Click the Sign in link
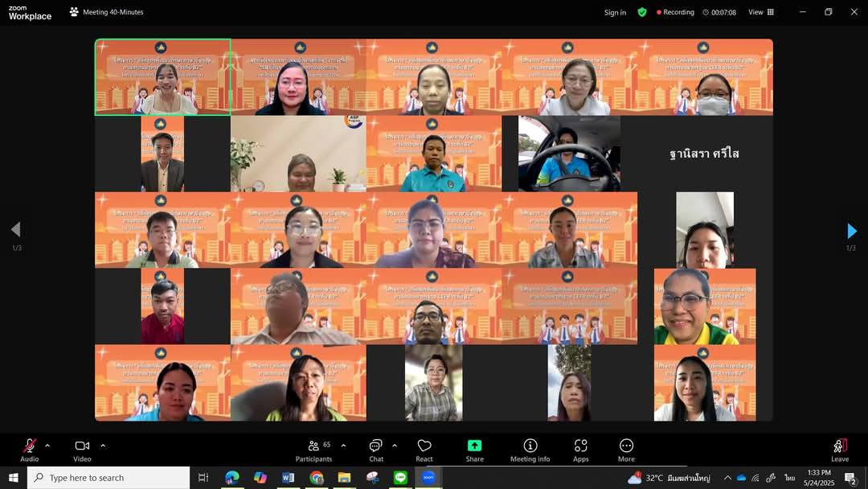Viewport: 868px width, 489px height. coord(615,12)
